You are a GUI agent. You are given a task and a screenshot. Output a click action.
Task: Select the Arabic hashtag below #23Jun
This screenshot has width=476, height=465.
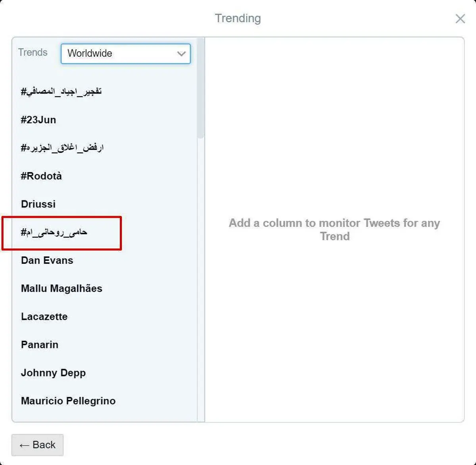click(x=62, y=148)
